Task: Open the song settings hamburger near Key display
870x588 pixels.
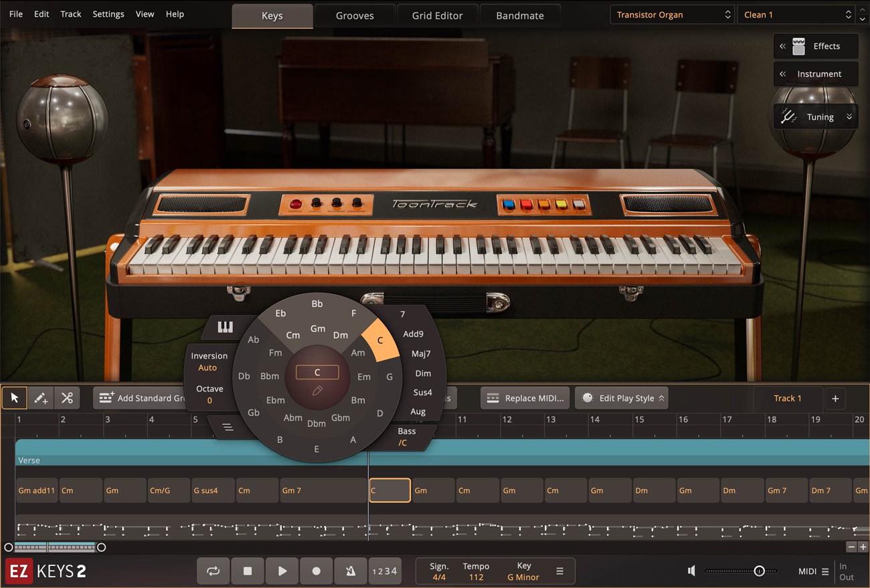Action: [559, 571]
